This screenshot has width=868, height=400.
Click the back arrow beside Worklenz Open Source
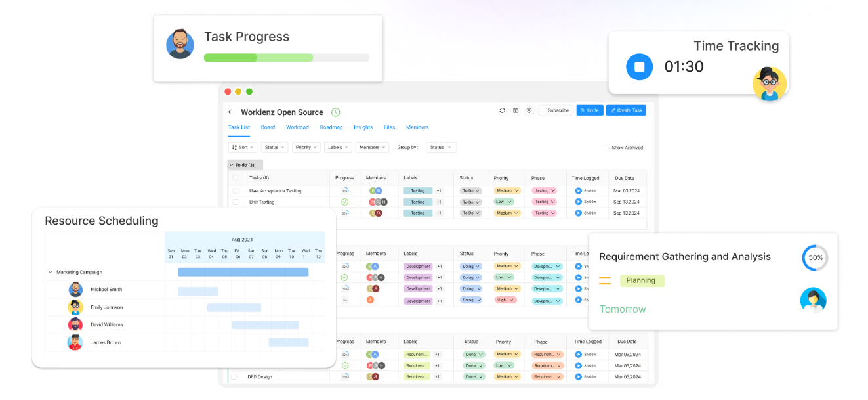230,112
